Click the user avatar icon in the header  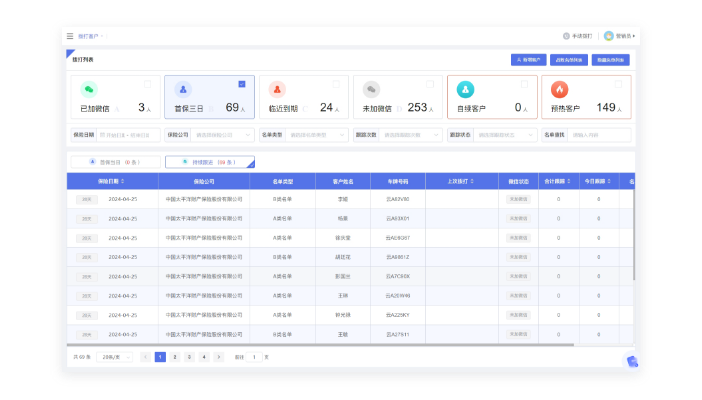[x=608, y=36]
